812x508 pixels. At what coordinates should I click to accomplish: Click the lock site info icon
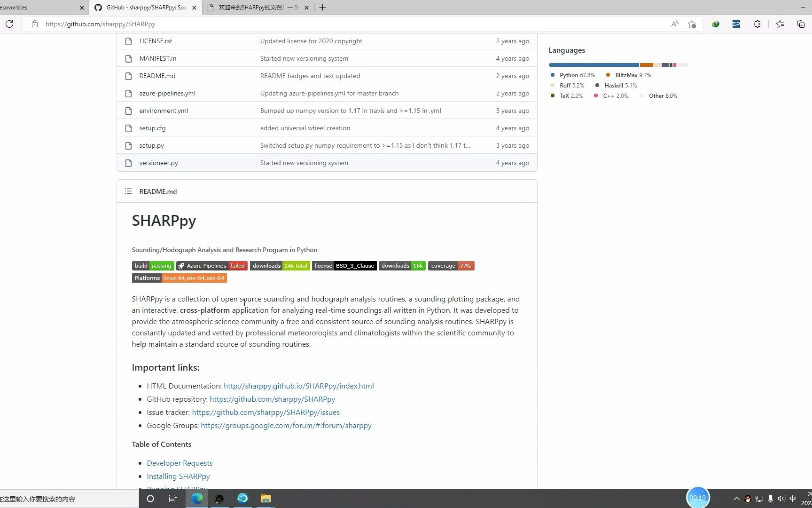pyautogui.click(x=34, y=24)
